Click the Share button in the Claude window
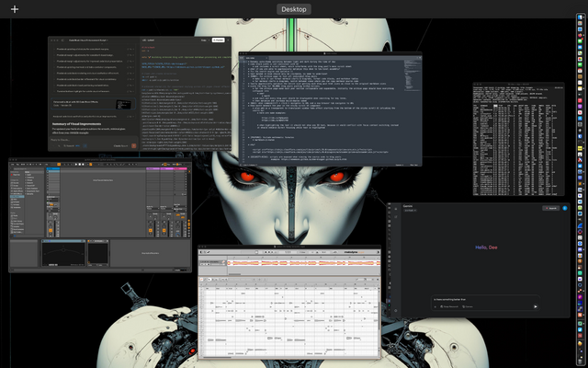588x368 pixels. [x=219, y=40]
